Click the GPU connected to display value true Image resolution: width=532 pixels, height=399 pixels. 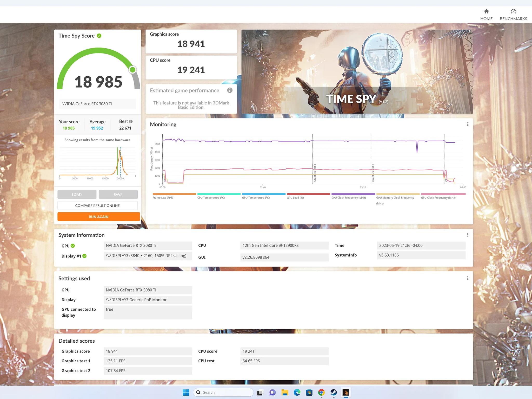(148, 312)
